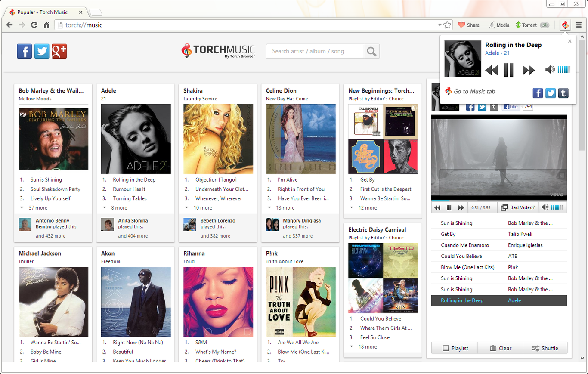Click the Torch Music logo
588x374 pixels.
coord(218,51)
